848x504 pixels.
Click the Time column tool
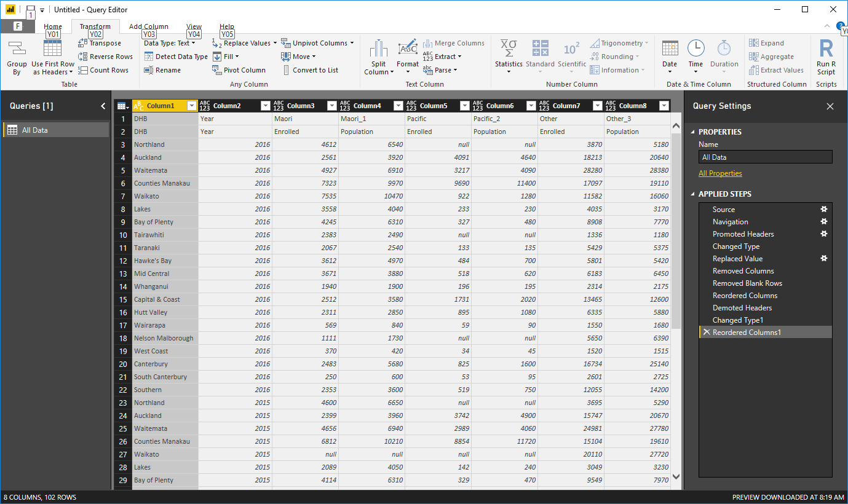tap(695, 55)
